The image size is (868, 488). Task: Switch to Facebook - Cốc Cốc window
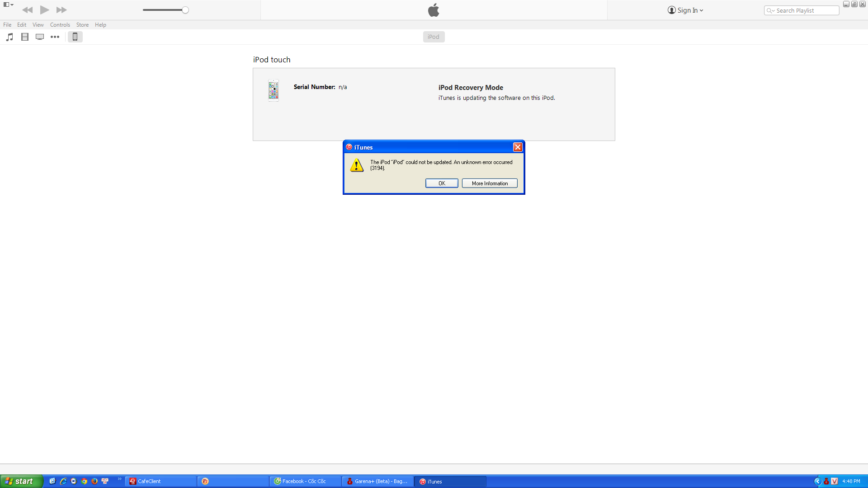click(x=306, y=481)
